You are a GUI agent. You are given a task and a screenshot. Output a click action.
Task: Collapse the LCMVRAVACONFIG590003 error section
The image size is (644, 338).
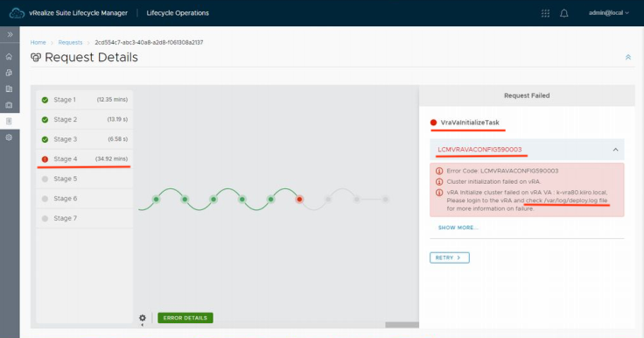(x=615, y=150)
